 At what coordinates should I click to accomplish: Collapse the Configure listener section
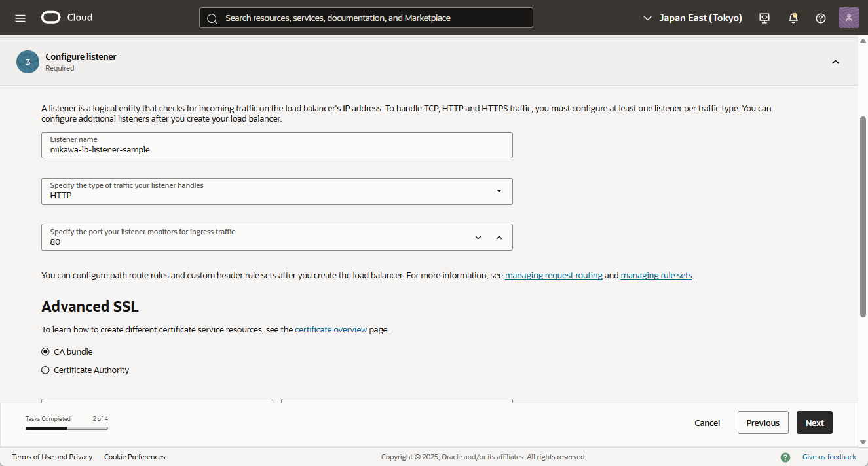[x=835, y=62]
